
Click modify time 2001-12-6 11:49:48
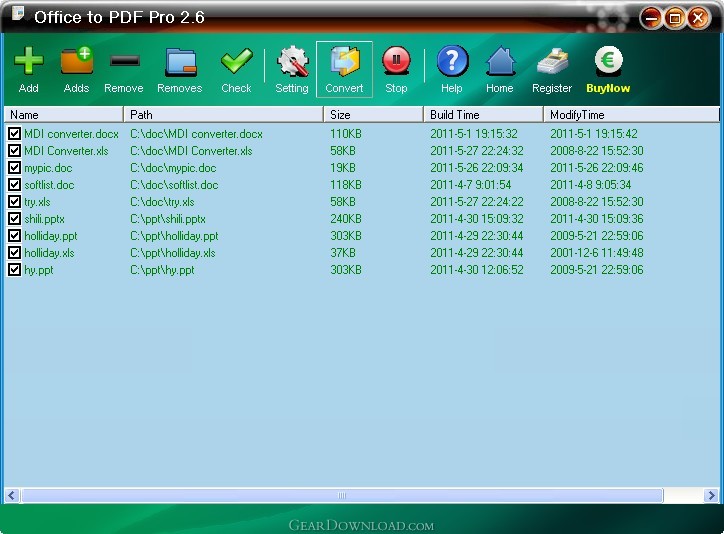pos(597,253)
